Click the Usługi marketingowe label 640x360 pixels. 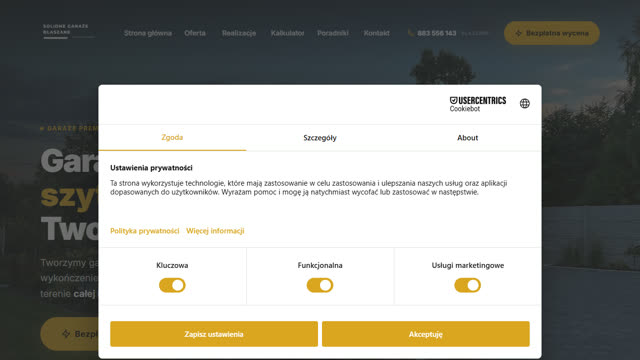[468, 265]
